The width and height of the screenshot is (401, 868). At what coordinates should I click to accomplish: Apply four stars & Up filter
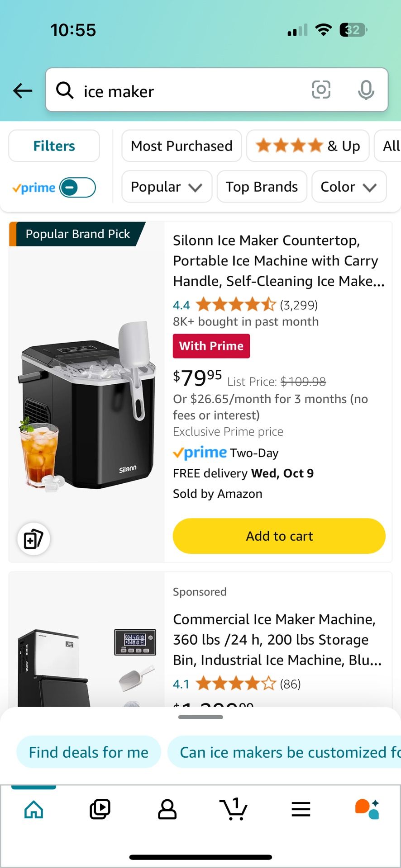coord(308,146)
